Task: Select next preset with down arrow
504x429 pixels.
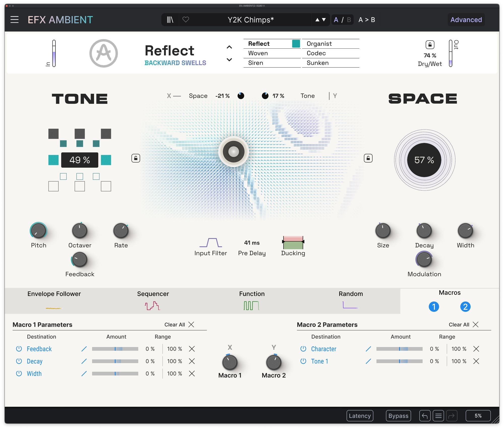Action: (x=324, y=20)
